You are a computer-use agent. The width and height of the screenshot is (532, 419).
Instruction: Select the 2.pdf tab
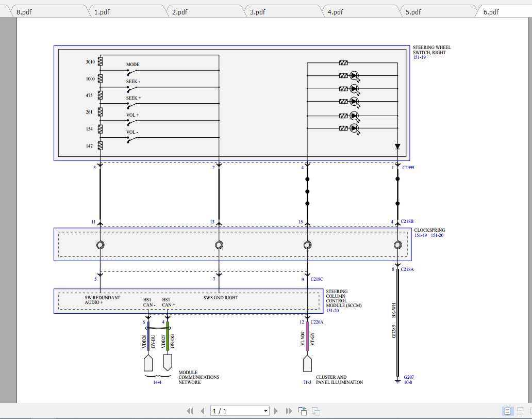click(x=180, y=12)
